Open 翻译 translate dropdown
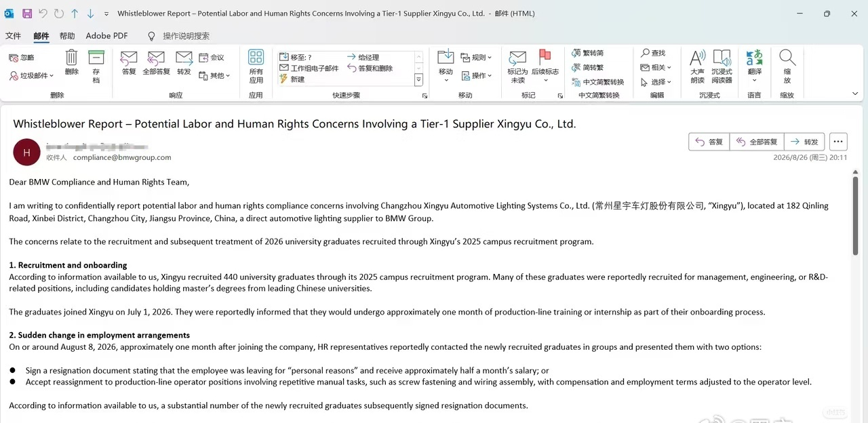This screenshot has height=423, width=868. pyautogui.click(x=755, y=66)
